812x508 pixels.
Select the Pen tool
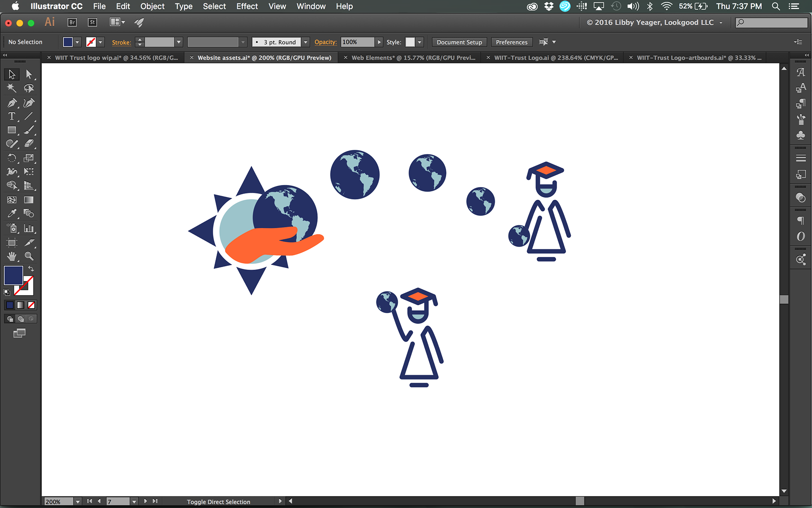[11, 103]
